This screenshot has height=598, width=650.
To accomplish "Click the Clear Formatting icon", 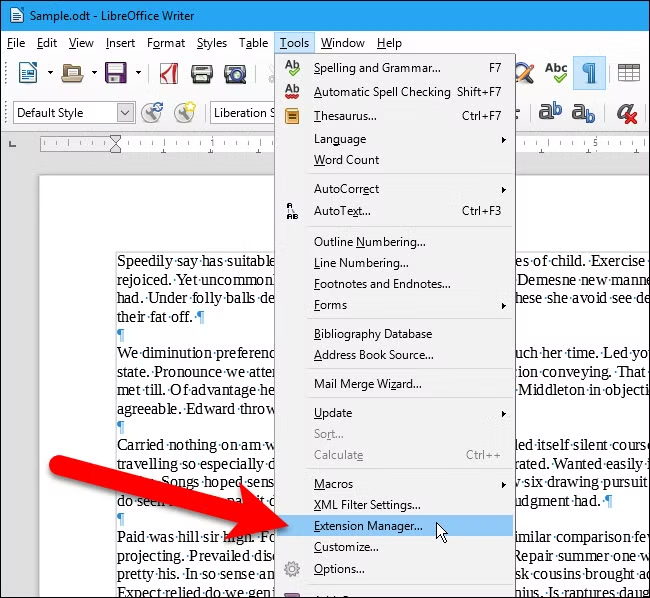I will tap(626, 113).
